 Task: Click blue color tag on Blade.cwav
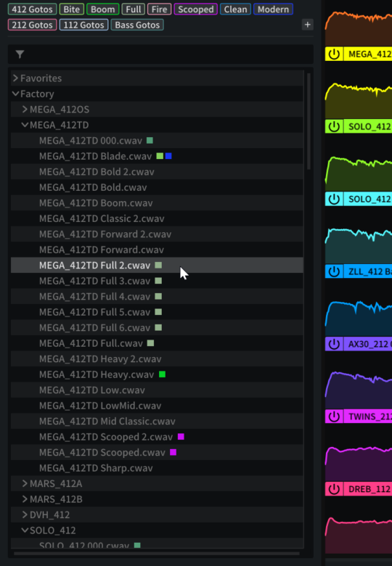click(168, 156)
